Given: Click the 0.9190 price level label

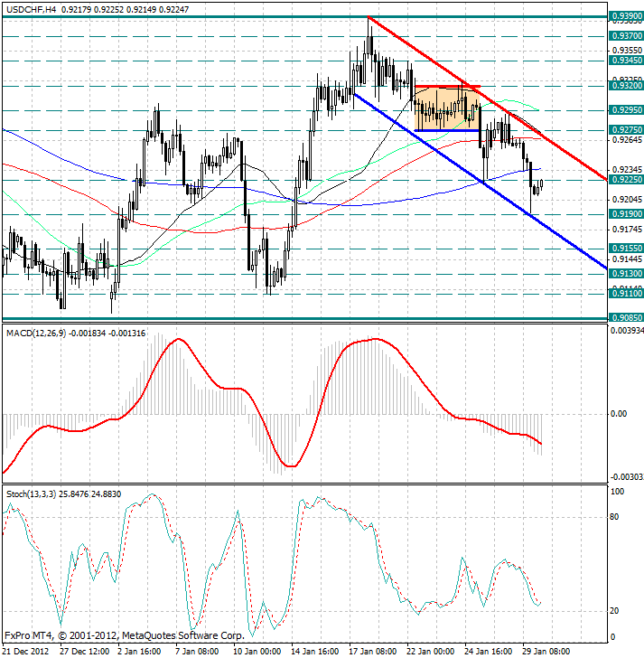Looking at the screenshot, I should [x=626, y=214].
